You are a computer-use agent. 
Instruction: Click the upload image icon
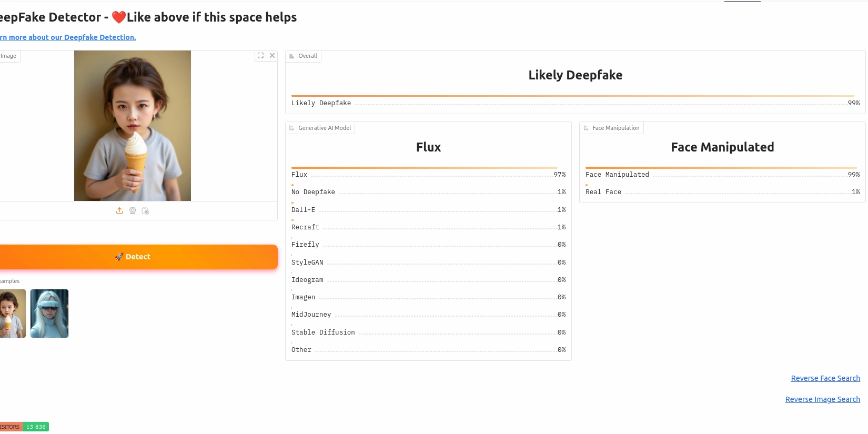[x=119, y=210]
